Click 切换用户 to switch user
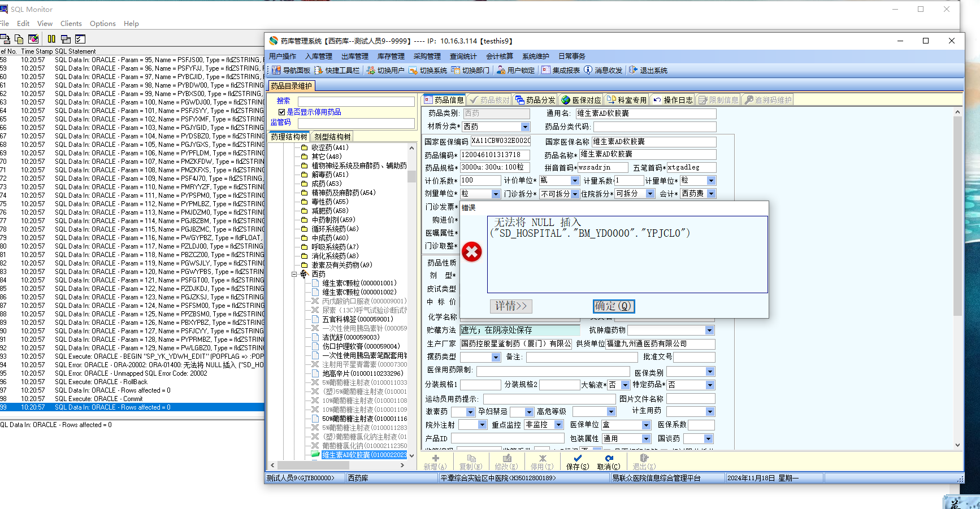Screen dimensions: 980x509 pyautogui.click(x=385, y=70)
